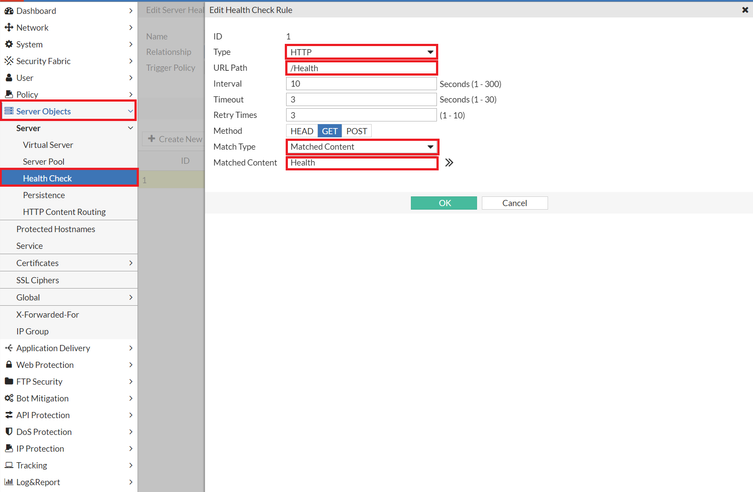Close the Edit Health Check Rule panel
Image resolution: width=753 pixels, height=492 pixels.
[745, 10]
